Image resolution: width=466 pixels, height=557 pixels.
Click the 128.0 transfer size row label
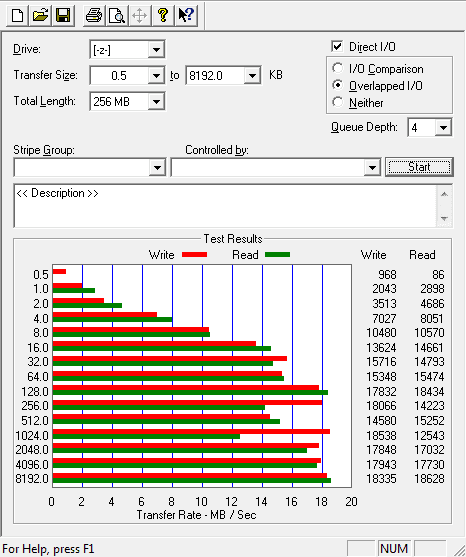click(x=35, y=392)
